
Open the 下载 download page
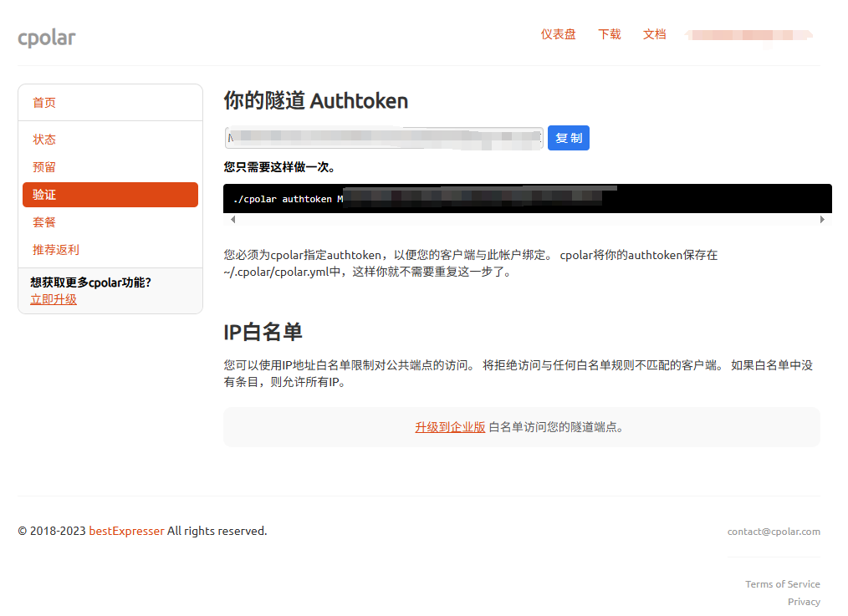(610, 34)
